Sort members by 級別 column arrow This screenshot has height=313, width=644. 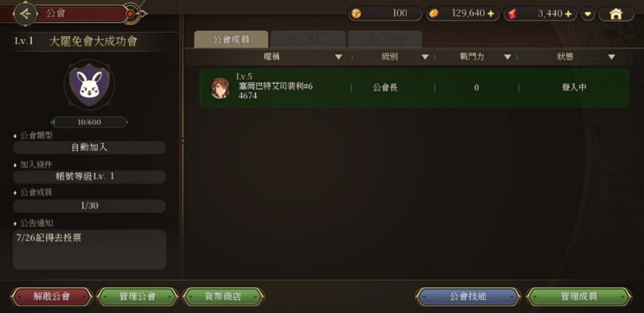tap(425, 57)
